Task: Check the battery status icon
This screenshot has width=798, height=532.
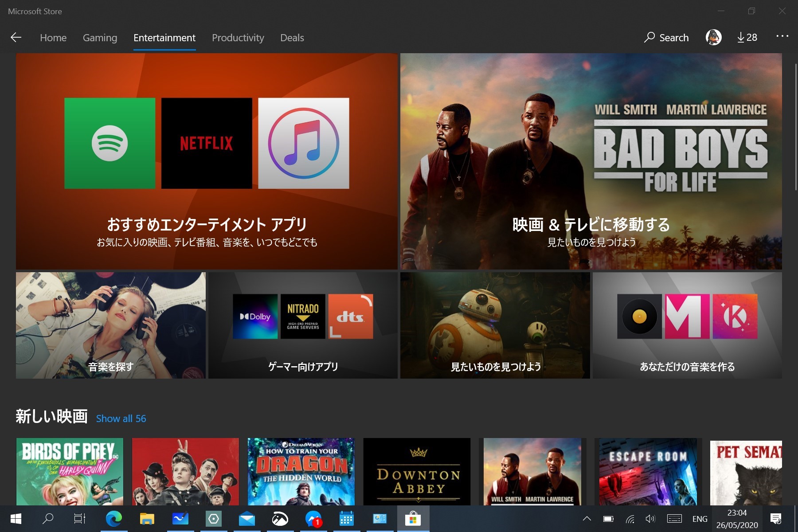Action: [608, 519]
